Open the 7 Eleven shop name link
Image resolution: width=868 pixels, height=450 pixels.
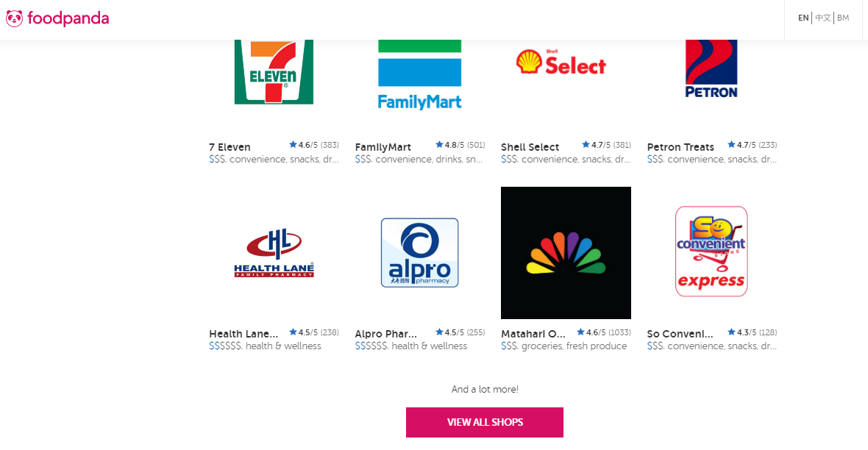point(230,147)
